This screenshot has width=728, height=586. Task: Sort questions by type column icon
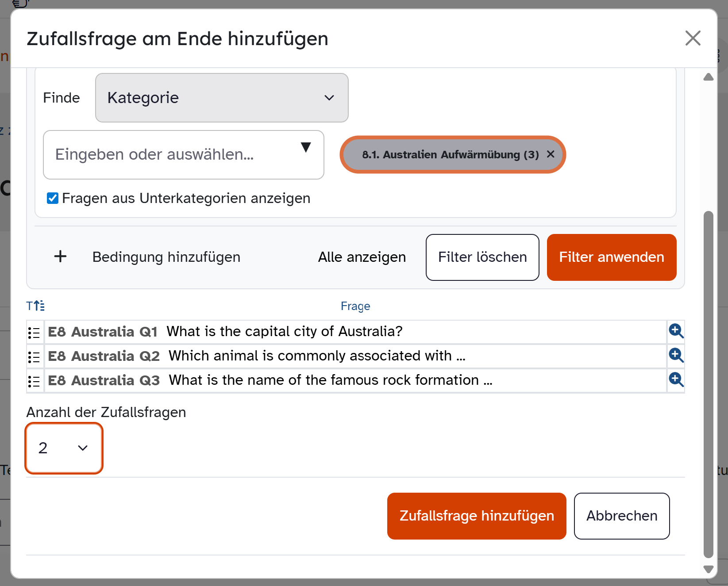35,306
